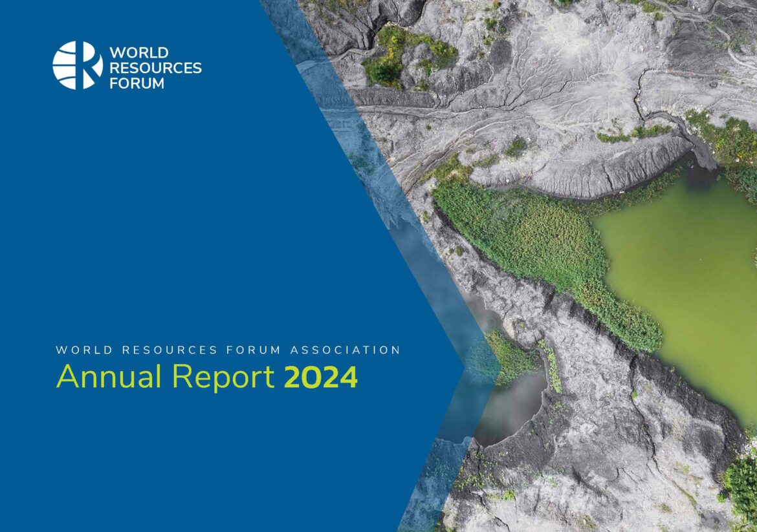
Task: Click the World Resources Forum globe logo
Action: 78,65
